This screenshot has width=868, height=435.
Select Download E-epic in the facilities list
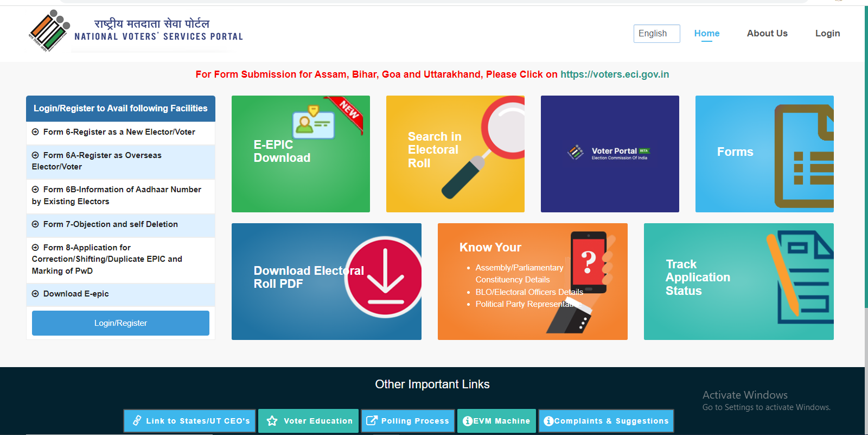click(120, 294)
